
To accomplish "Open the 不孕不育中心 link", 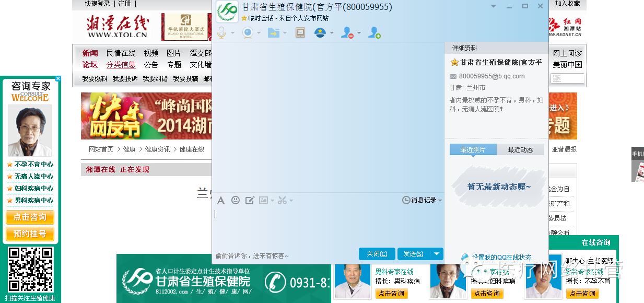I will [x=33, y=165].
